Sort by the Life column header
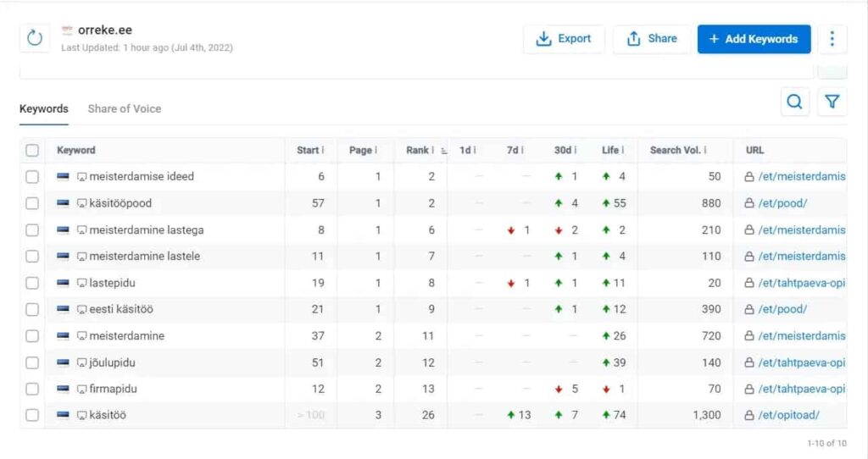868x459 pixels. [x=610, y=151]
